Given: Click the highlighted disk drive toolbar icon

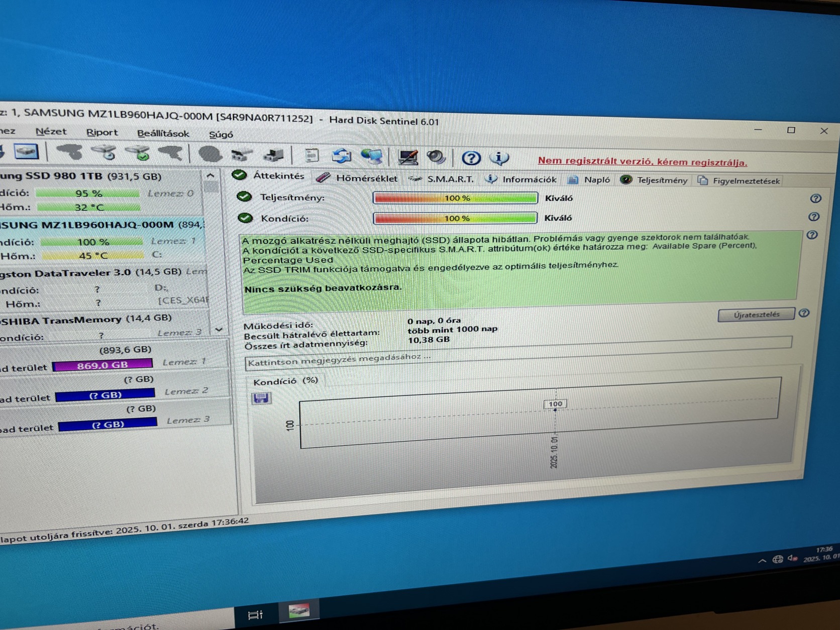Looking at the screenshot, I should pyautogui.click(x=27, y=151).
